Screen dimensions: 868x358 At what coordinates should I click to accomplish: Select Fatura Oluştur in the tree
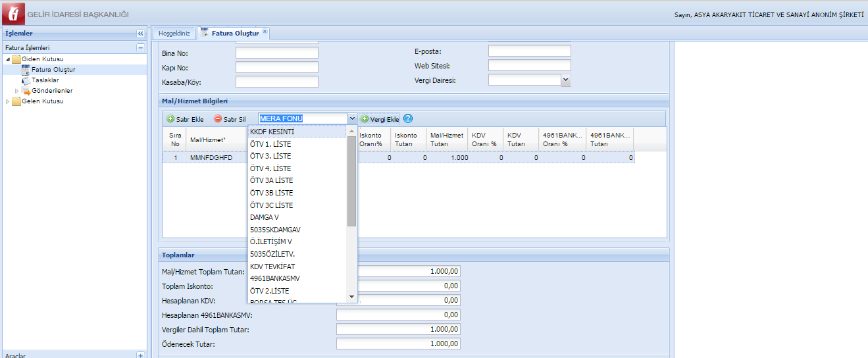coord(53,70)
